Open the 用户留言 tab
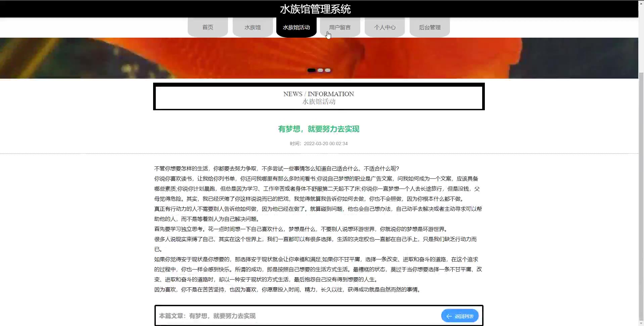644x326 pixels. (340, 27)
